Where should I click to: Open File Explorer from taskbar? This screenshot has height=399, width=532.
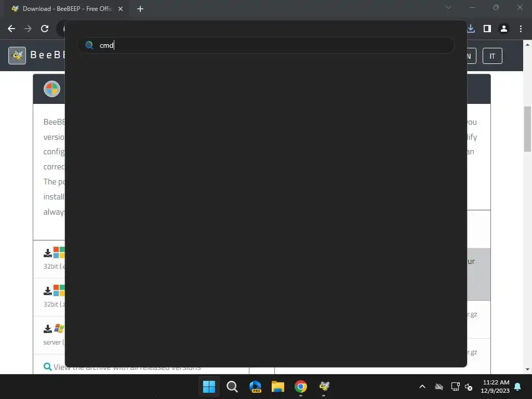(278, 387)
